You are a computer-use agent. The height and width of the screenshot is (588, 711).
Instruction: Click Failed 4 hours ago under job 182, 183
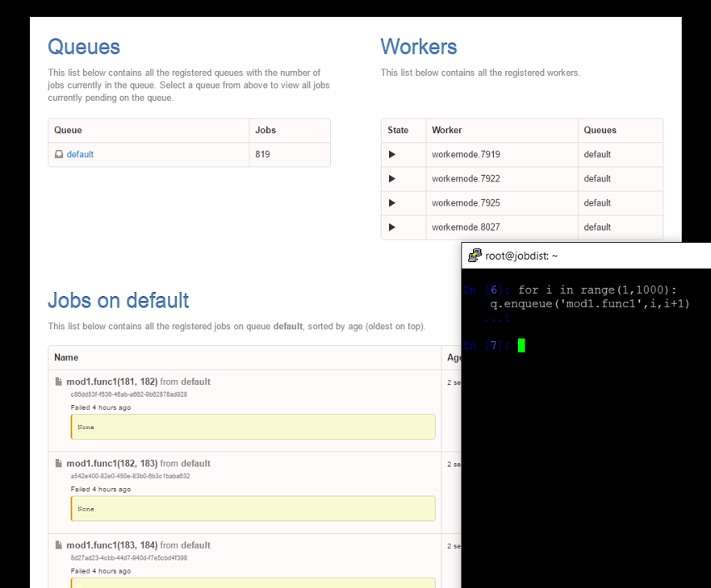point(101,489)
